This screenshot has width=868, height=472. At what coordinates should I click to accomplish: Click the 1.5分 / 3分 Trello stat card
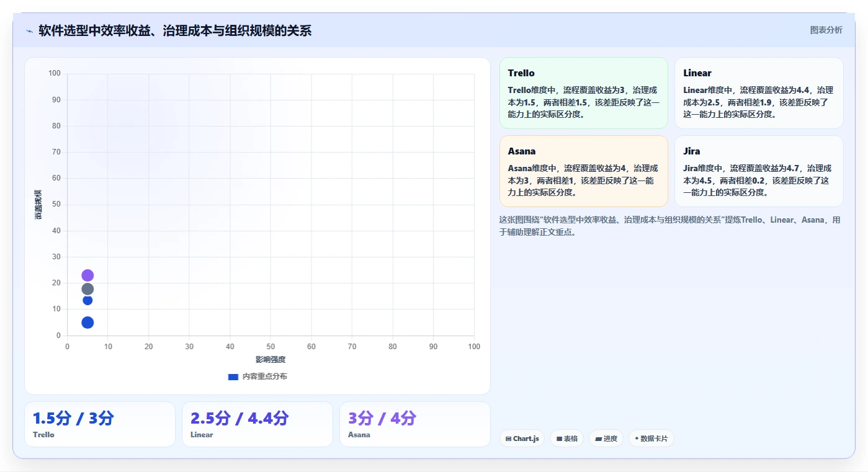point(100,424)
